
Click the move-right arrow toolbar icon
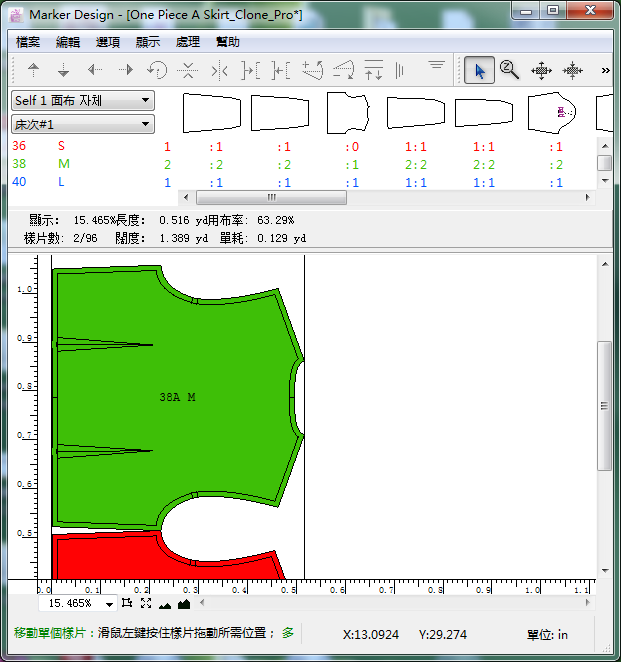[126, 70]
